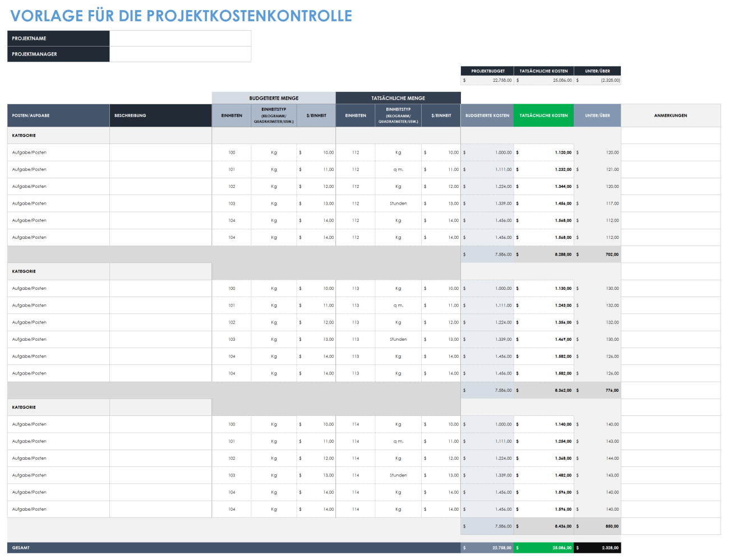Click the green TATSÄCHLICHE KOSTEN column header
729x560 pixels.
coord(543,115)
